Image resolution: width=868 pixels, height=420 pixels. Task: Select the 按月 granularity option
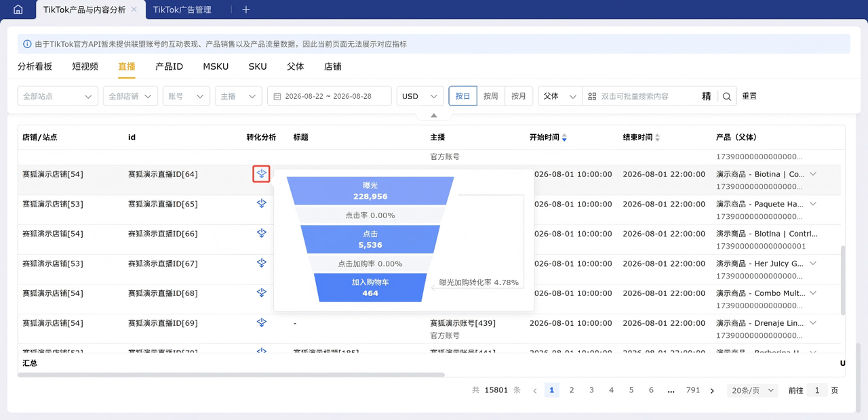tap(519, 96)
